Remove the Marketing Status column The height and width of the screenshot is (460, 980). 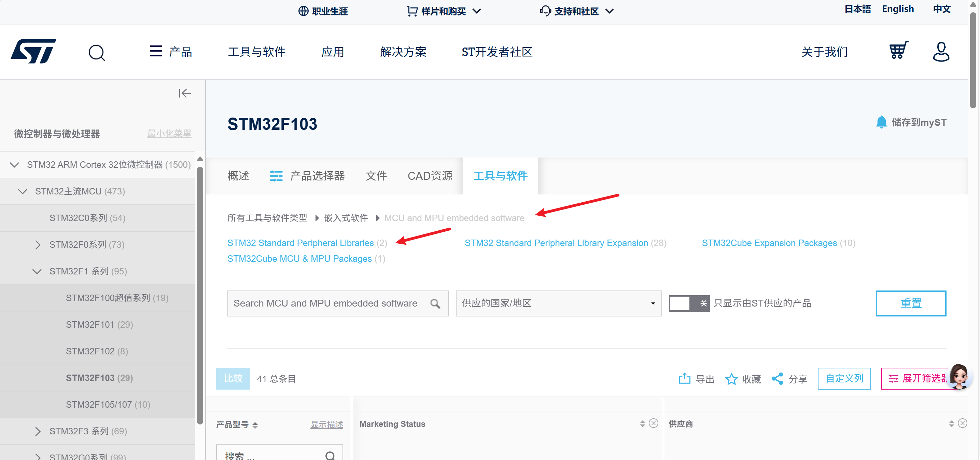(654, 423)
